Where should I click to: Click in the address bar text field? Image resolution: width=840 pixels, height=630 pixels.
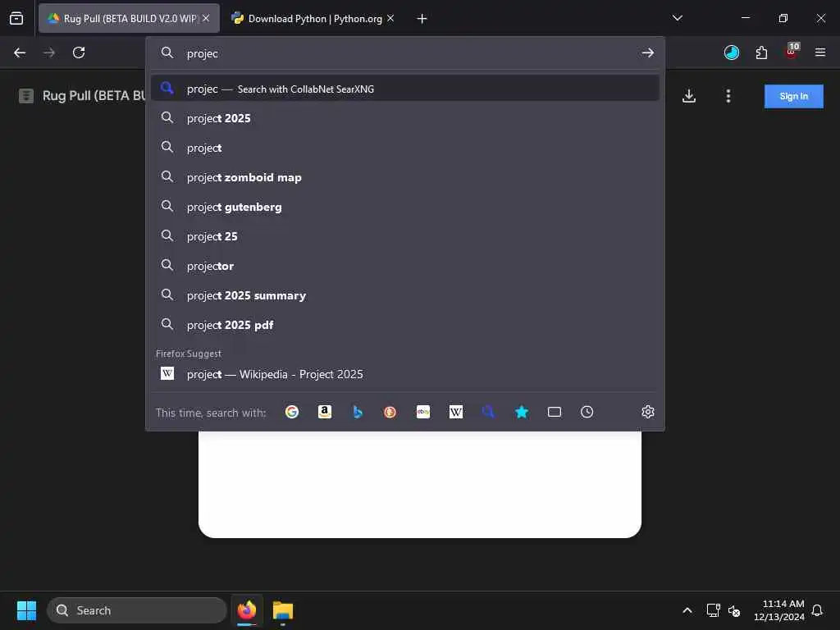click(x=407, y=53)
